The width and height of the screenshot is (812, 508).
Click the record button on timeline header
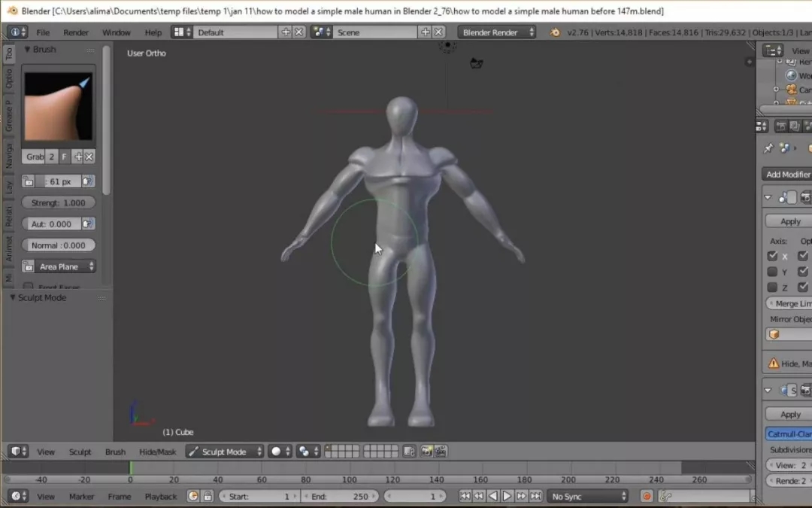[645, 496]
